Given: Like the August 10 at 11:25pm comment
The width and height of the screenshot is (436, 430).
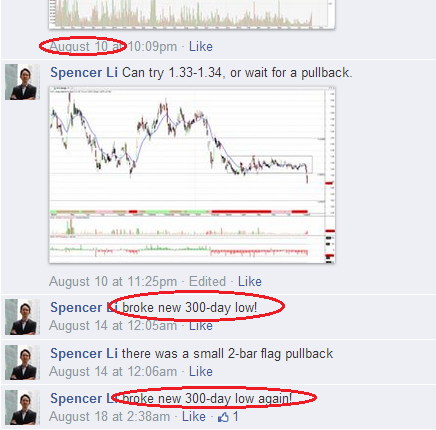Looking at the screenshot, I should [250, 281].
